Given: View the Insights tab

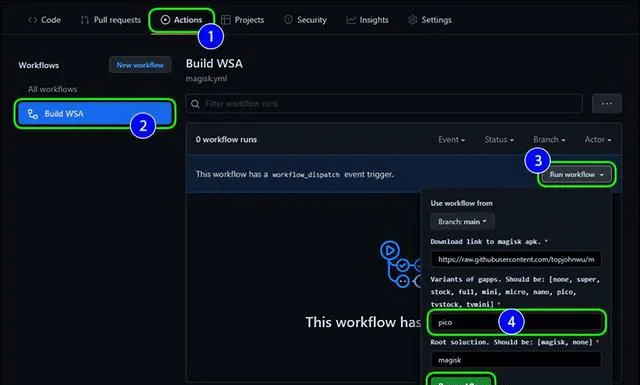Looking at the screenshot, I should pyautogui.click(x=367, y=20).
